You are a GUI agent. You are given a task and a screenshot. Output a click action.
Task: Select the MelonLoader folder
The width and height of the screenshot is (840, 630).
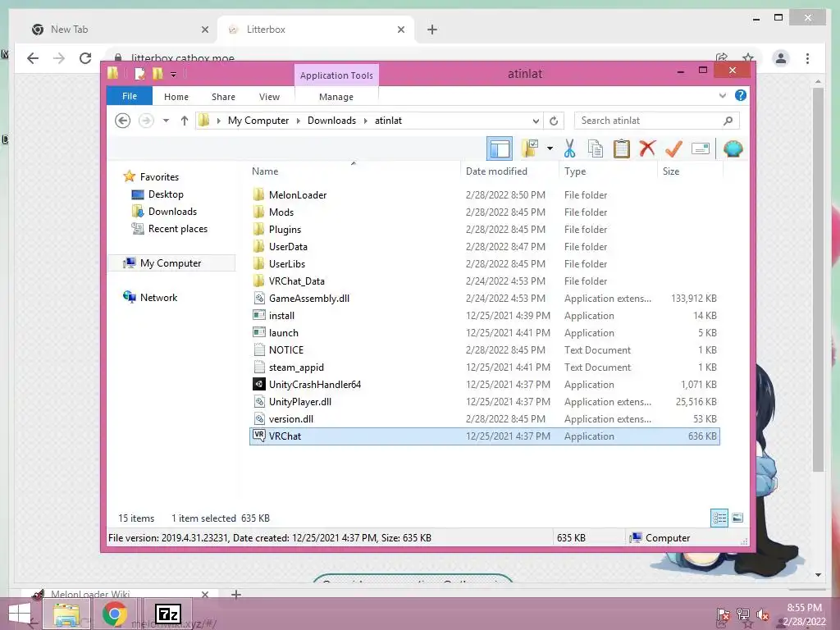[298, 195]
